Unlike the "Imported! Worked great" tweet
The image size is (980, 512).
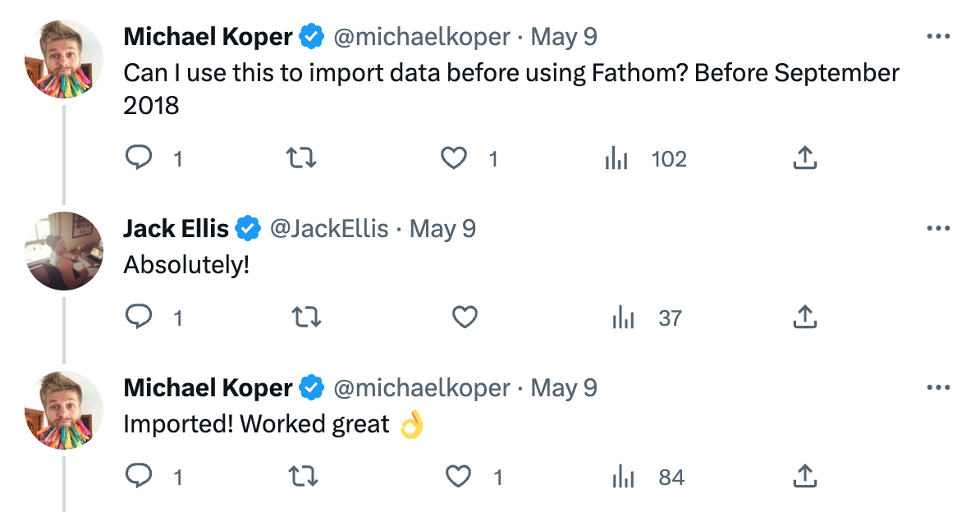(458, 476)
